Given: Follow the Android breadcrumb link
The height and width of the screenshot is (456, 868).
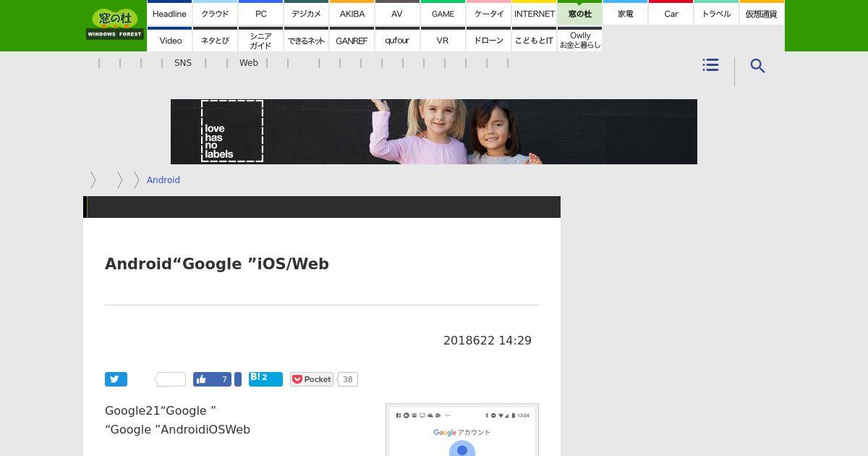Looking at the screenshot, I should 163,180.
